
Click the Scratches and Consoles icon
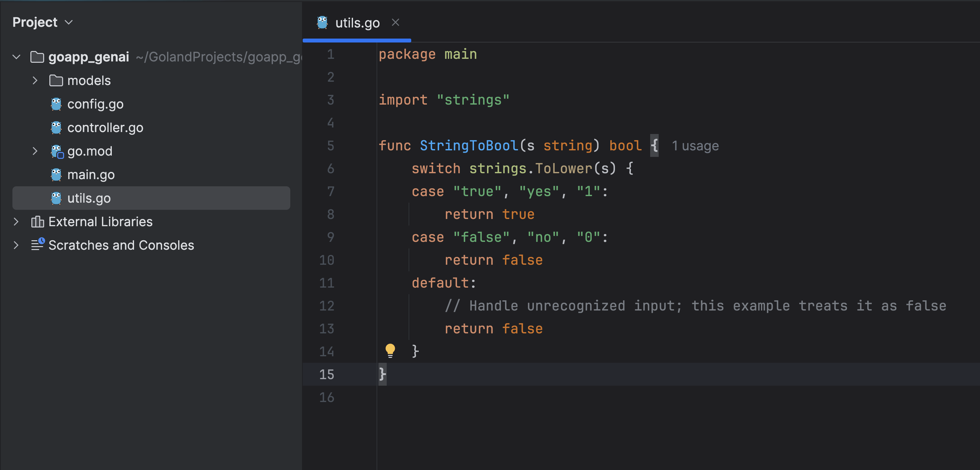point(38,245)
